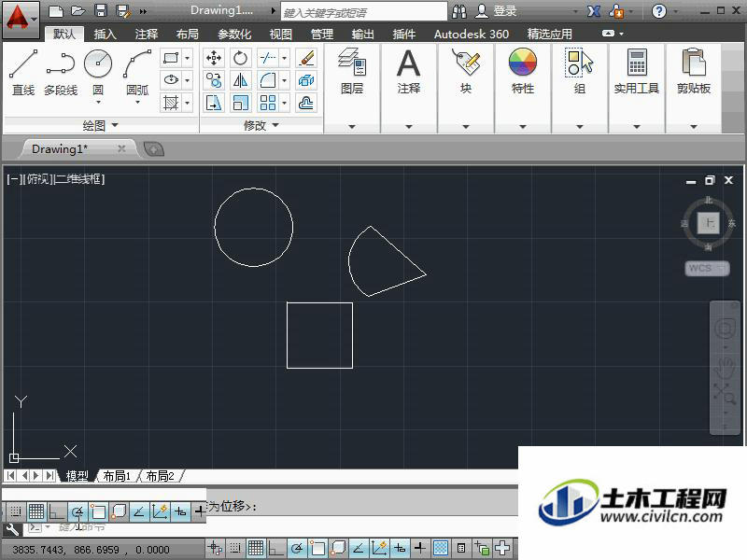
Task: Save the drawing with the floppy icon
Action: tap(101, 11)
